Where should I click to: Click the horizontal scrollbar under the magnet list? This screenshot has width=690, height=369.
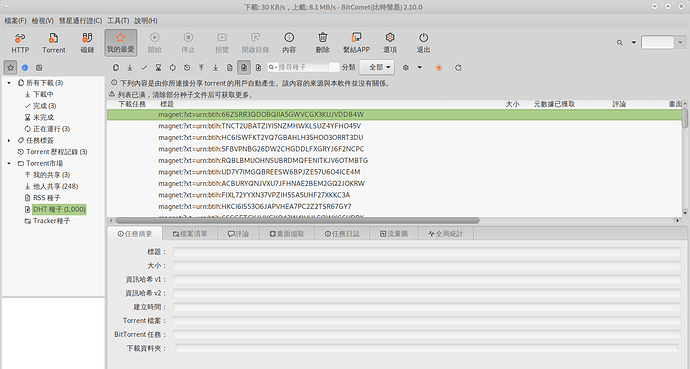tap(297, 220)
